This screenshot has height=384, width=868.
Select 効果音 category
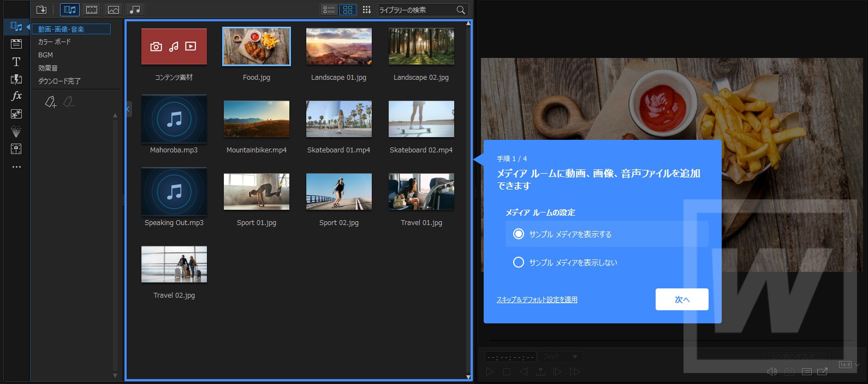48,68
